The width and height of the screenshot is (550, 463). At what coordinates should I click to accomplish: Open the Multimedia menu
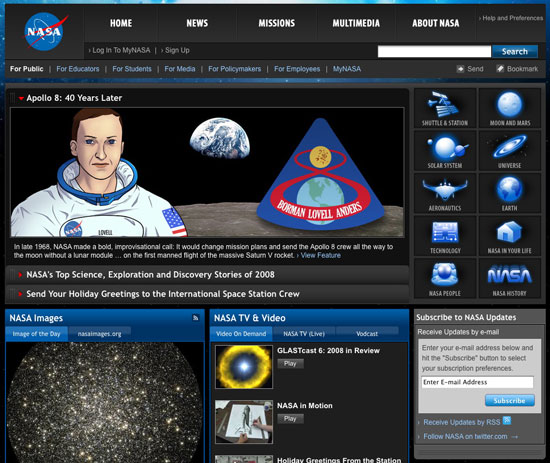pyautogui.click(x=356, y=24)
